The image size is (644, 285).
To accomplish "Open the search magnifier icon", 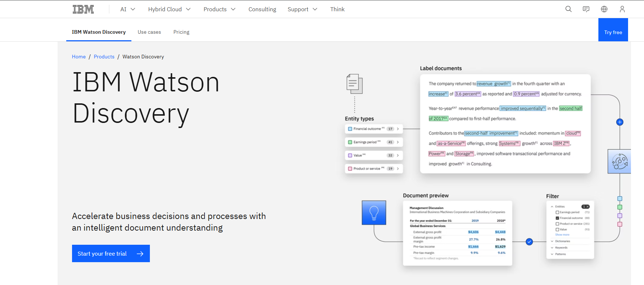I will click(568, 9).
